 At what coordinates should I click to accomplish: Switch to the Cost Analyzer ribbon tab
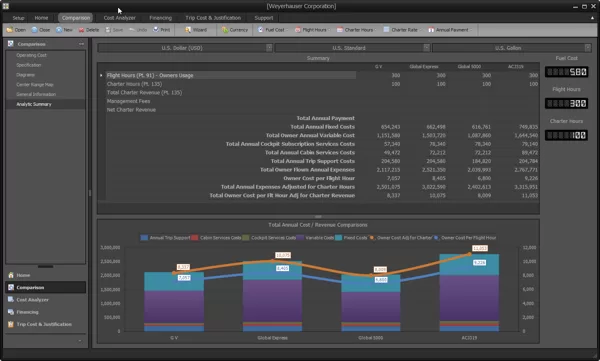coord(119,18)
